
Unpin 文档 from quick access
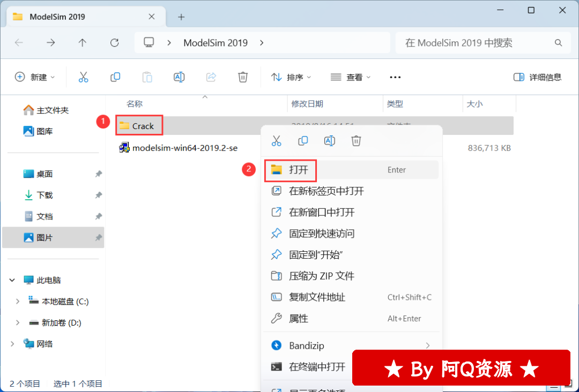99,216
